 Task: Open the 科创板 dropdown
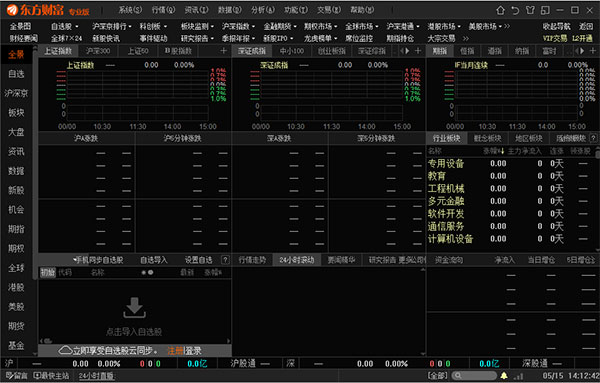153,26
